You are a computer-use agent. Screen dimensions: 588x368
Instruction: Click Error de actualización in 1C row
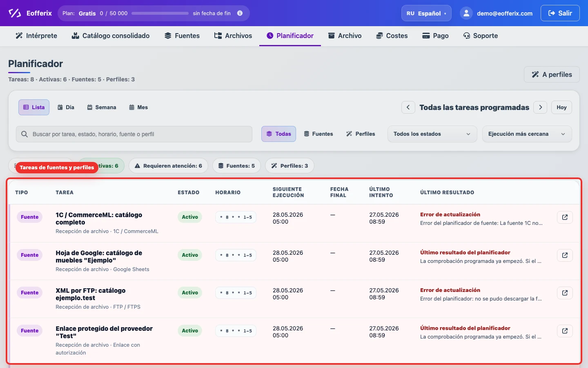[x=450, y=215]
